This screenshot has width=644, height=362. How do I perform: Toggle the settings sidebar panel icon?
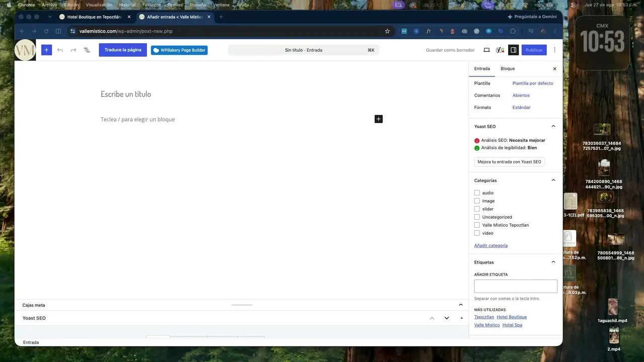click(513, 50)
